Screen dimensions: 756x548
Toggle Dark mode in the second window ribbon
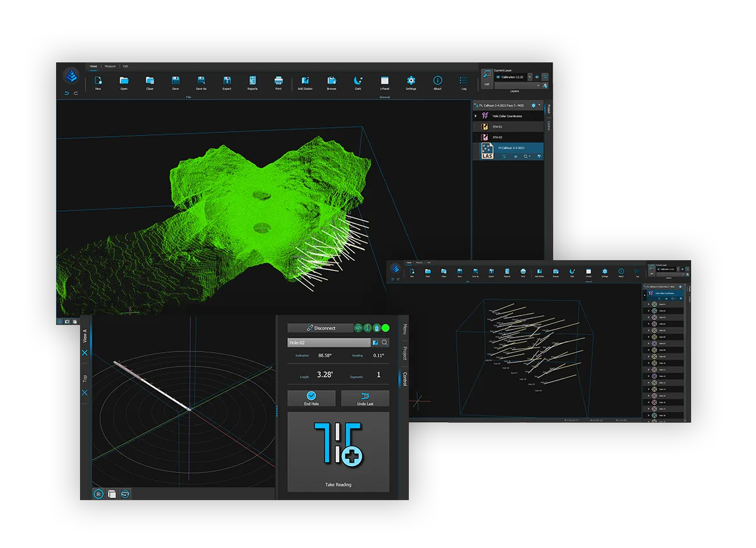[572, 271]
